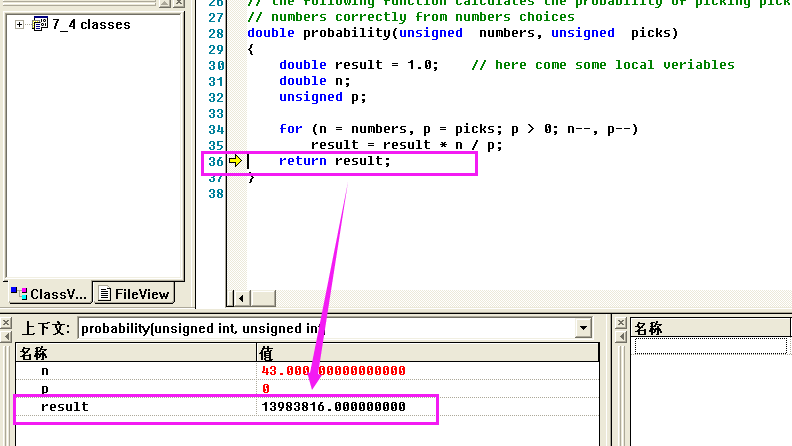Click the 'double result = 1.0;' declaration line
This screenshot has width=792, height=446.
pos(359,65)
